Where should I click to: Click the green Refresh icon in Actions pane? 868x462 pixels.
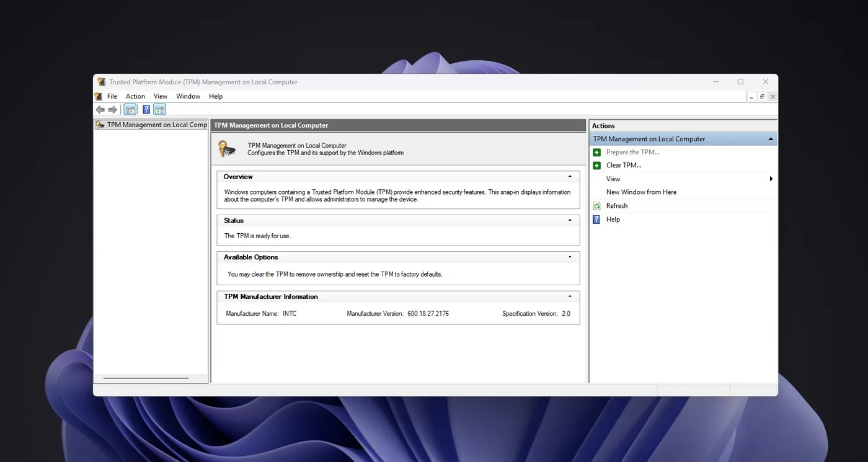click(596, 206)
